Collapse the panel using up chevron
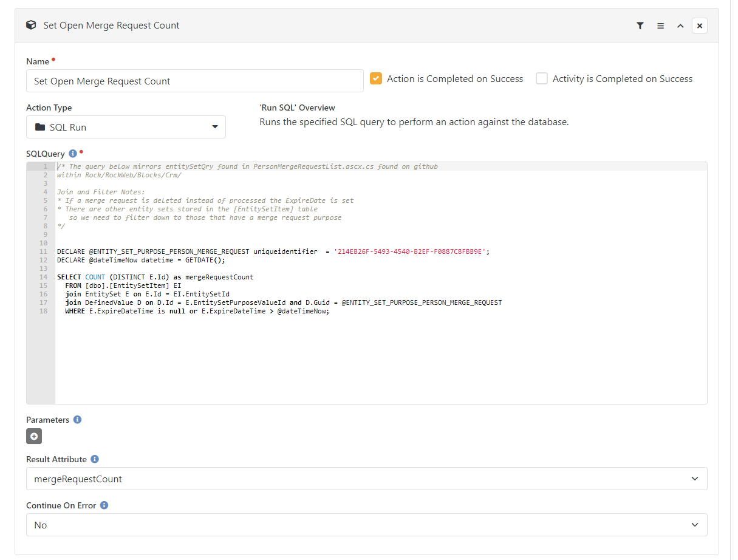The height and width of the screenshot is (560, 738). [x=680, y=26]
